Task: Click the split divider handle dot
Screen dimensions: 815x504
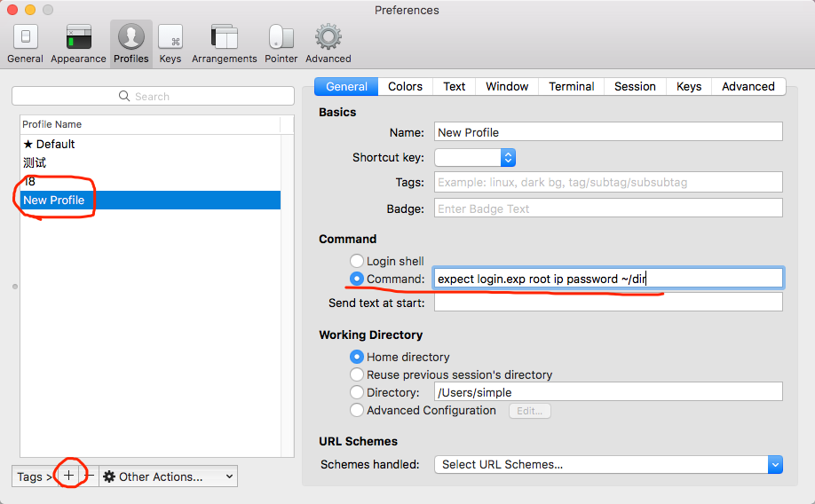Action: [x=15, y=287]
